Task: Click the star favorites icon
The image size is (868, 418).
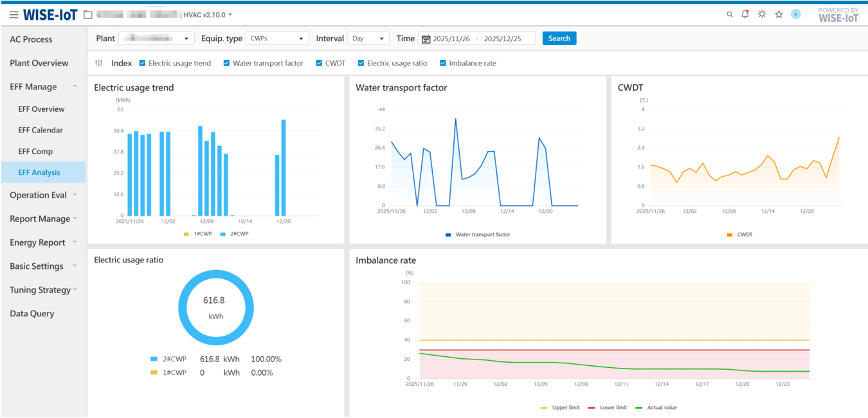Action: coord(779,14)
